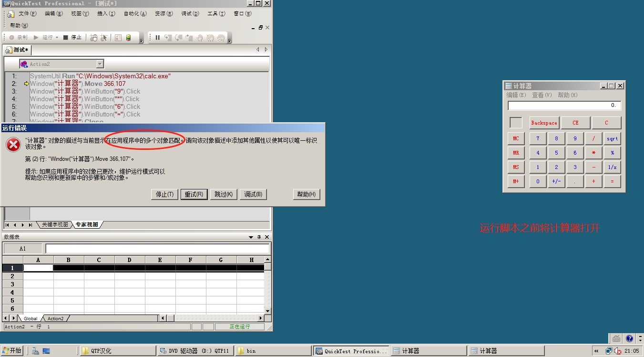Click the analog recording mouse icon

[x=94, y=38]
